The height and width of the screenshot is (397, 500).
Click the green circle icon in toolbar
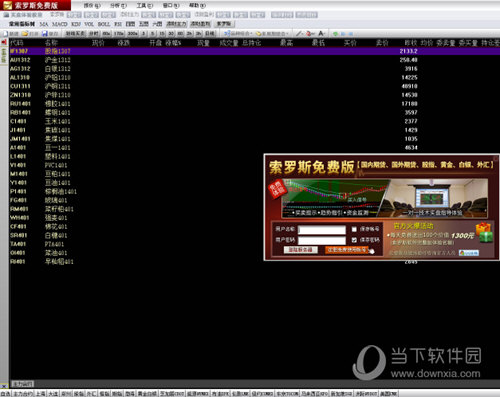[335, 34]
